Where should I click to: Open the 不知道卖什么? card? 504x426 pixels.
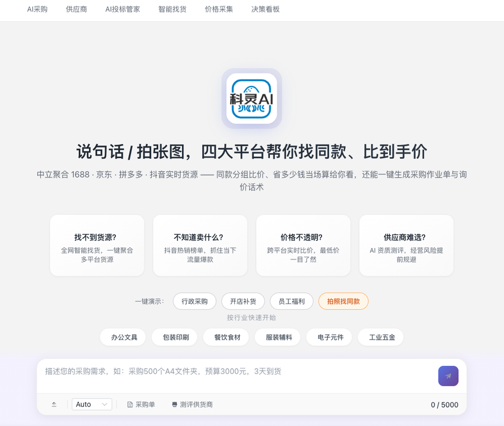click(x=200, y=245)
